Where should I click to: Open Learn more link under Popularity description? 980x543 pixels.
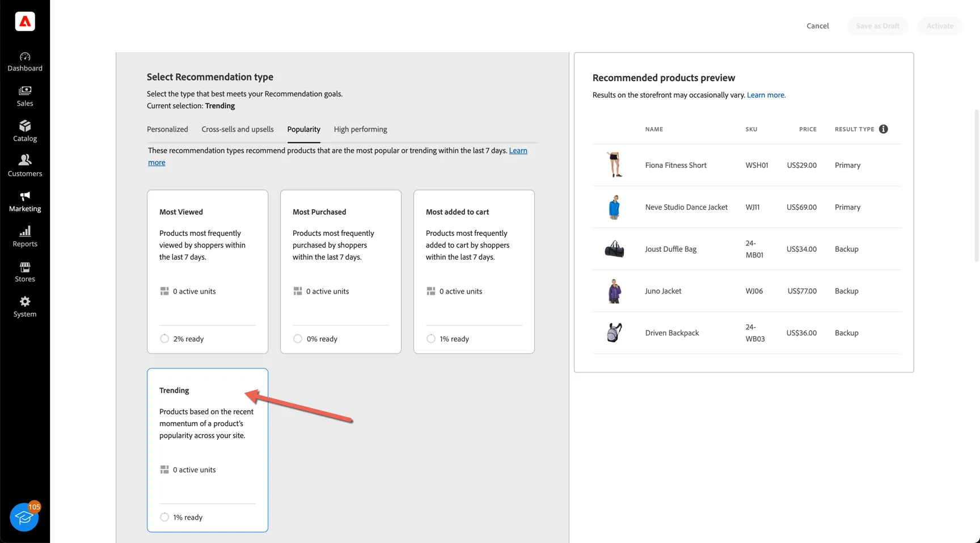(x=518, y=151)
